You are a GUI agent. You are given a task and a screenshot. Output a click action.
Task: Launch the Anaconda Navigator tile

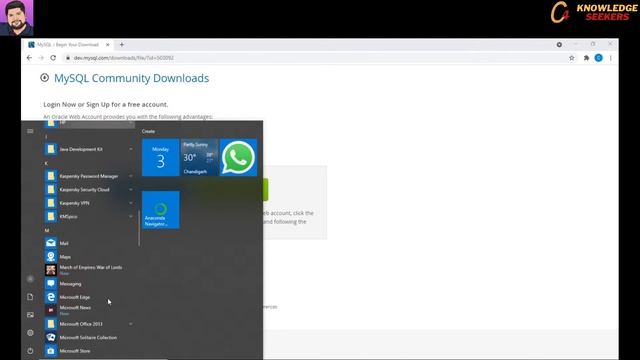pos(160,210)
